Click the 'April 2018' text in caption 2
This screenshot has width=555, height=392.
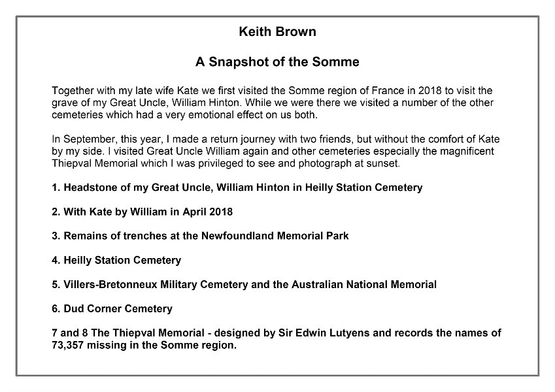[208, 212]
